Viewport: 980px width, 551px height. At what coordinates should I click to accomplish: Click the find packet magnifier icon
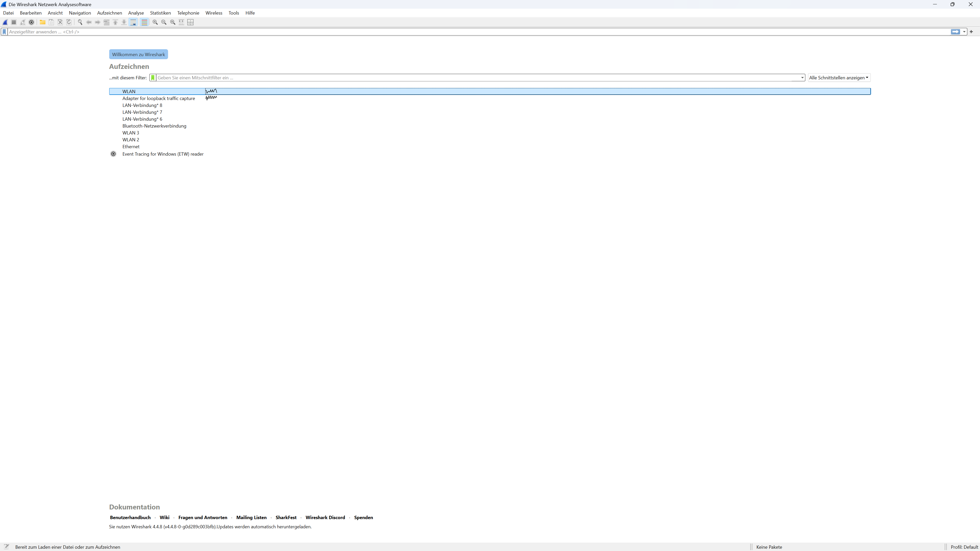click(x=80, y=22)
